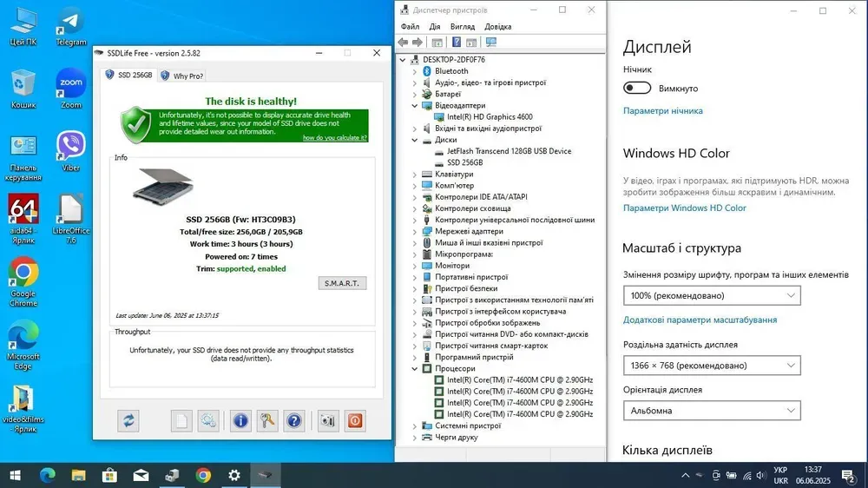This screenshot has height=488, width=868.
Task: Click the refresh icon in SSDLife
Action: tap(128, 421)
